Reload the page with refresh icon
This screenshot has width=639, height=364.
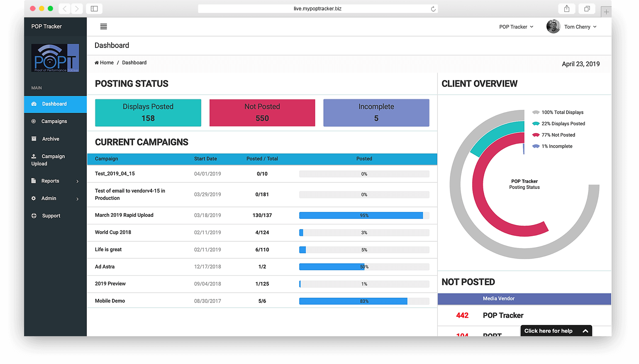(433, 9)
